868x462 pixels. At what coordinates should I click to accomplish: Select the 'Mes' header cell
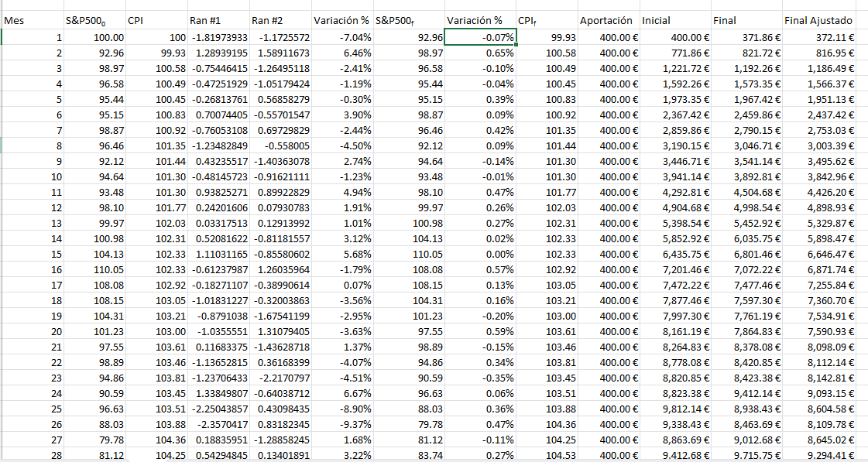(x=31, y=21)
